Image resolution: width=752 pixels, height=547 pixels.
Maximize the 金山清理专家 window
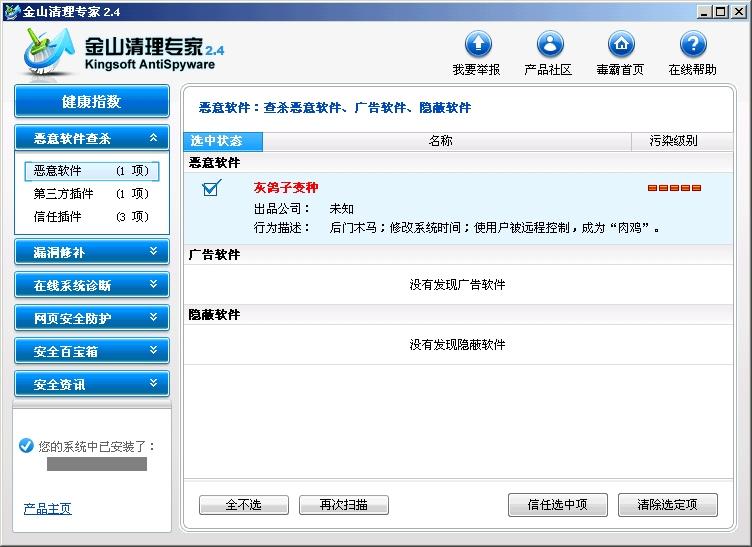[721, 12]
